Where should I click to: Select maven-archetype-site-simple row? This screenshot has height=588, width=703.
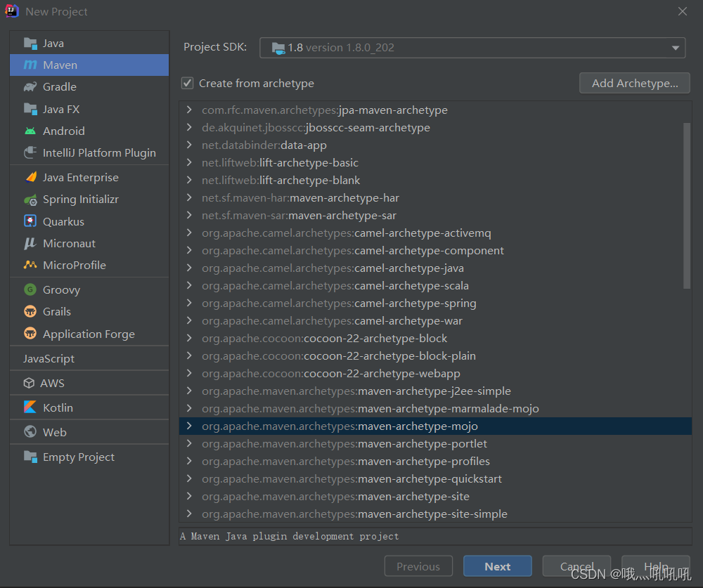(435, 514)
